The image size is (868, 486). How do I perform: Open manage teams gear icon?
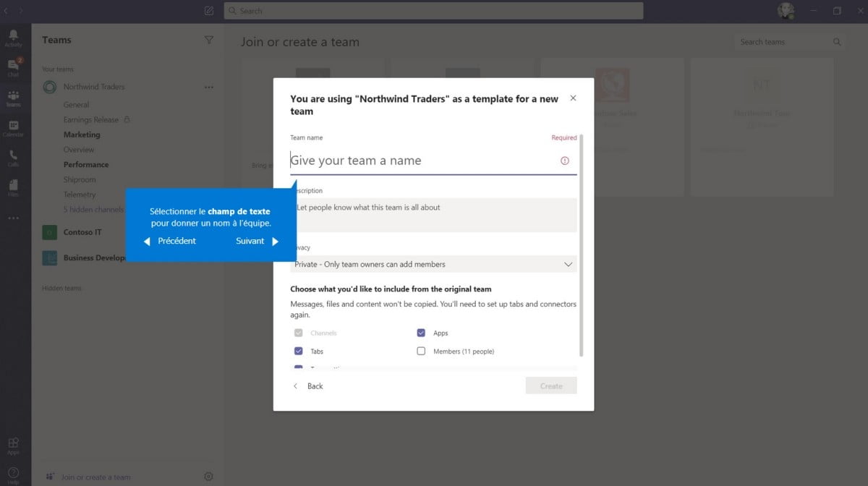(208, 477)
